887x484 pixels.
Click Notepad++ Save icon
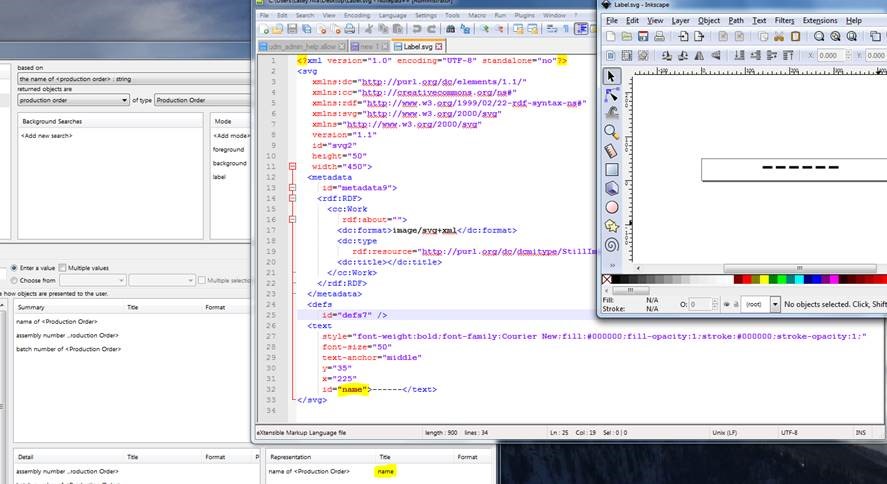pos(292,29)
